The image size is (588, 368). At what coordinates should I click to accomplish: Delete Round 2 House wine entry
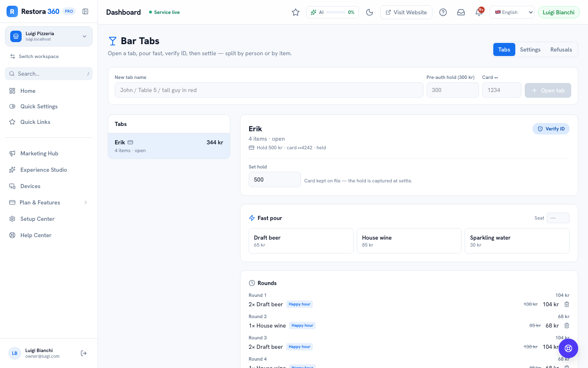click(567, 325)
